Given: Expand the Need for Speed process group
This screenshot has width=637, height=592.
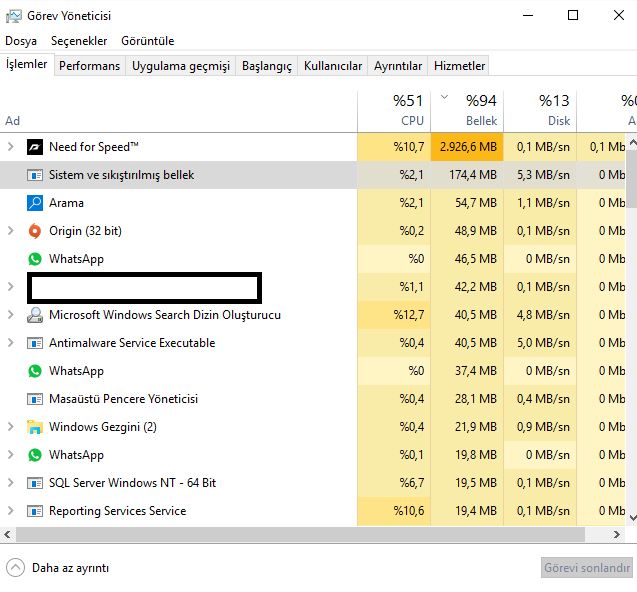Looking at the screenshot, I should tap(11, 147).
